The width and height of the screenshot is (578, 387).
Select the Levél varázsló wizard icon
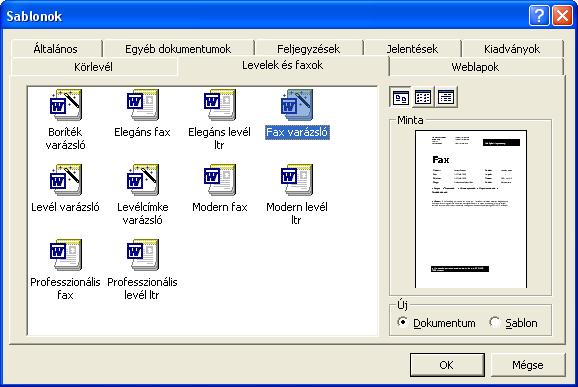[x=66, y=180]
